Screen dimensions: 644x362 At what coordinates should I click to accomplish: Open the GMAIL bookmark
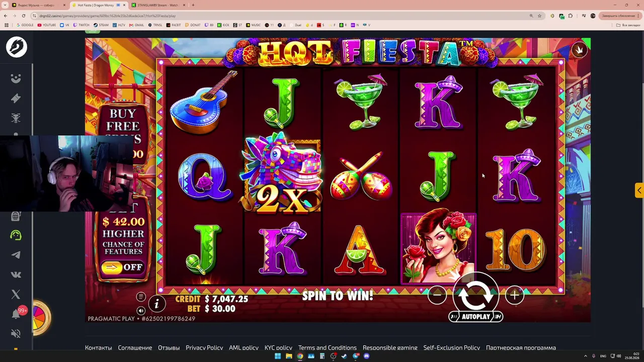click(x=136, y=25)
